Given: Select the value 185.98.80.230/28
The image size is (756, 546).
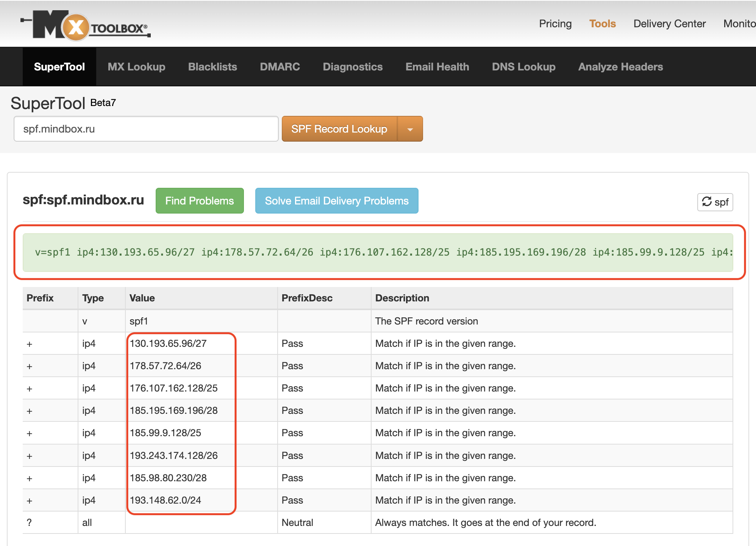Looking at the screenshot, I should coord(168,478).
